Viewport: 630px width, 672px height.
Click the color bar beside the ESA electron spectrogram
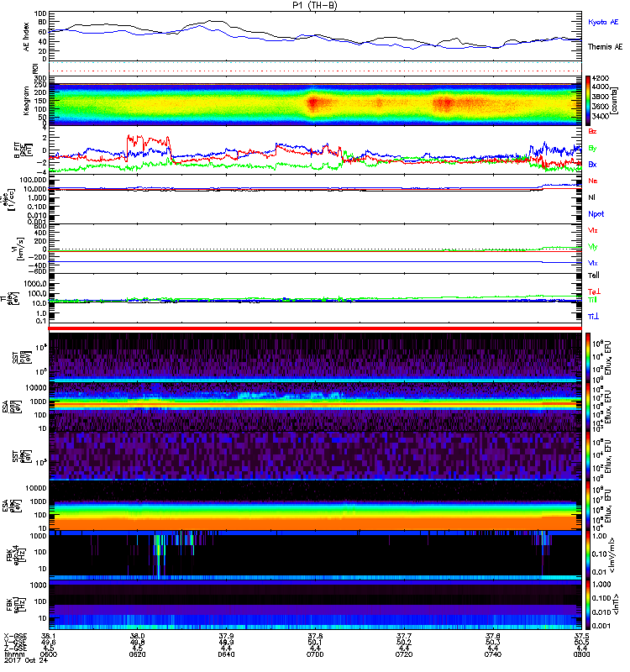point(588,506)
